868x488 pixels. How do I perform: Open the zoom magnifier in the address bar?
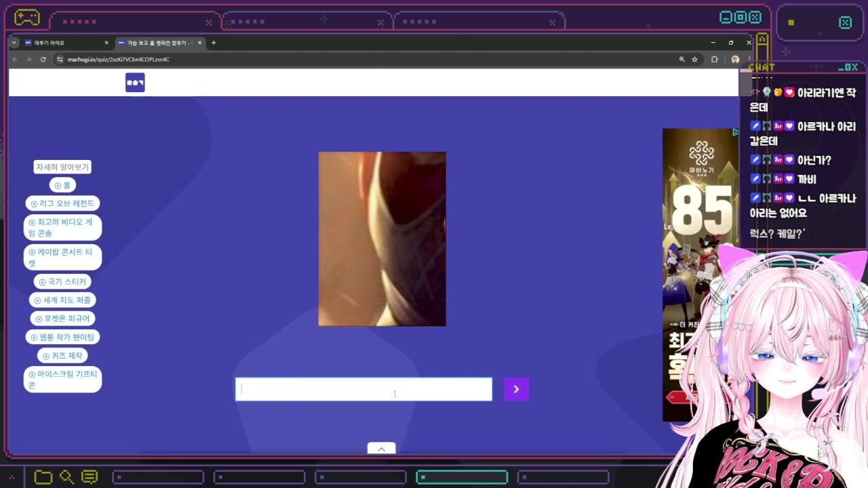pyautogui.click(x=682, y=60)
